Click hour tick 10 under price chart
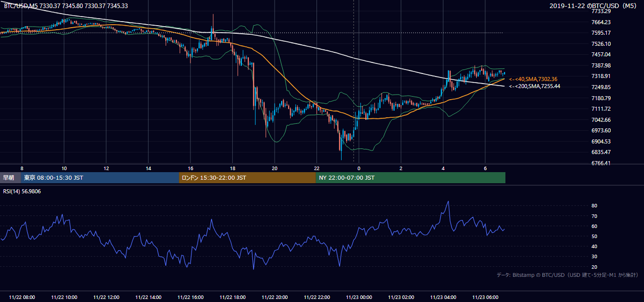This screenshot has width=644, height=302. [x=64, y=168]
